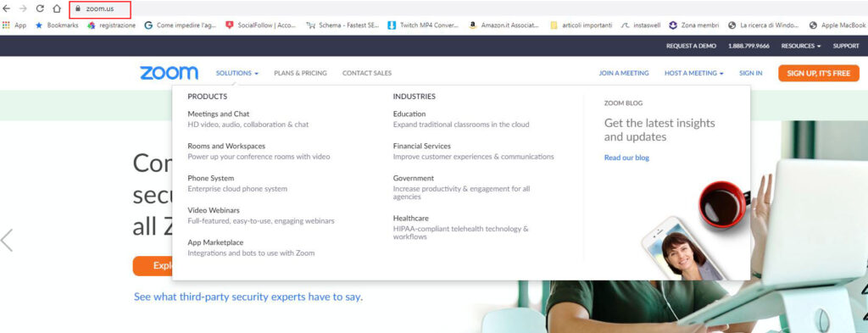Open the Schema - Fastest SE bookmark
Screen dimensions: 868x333
tap(343, 25)
